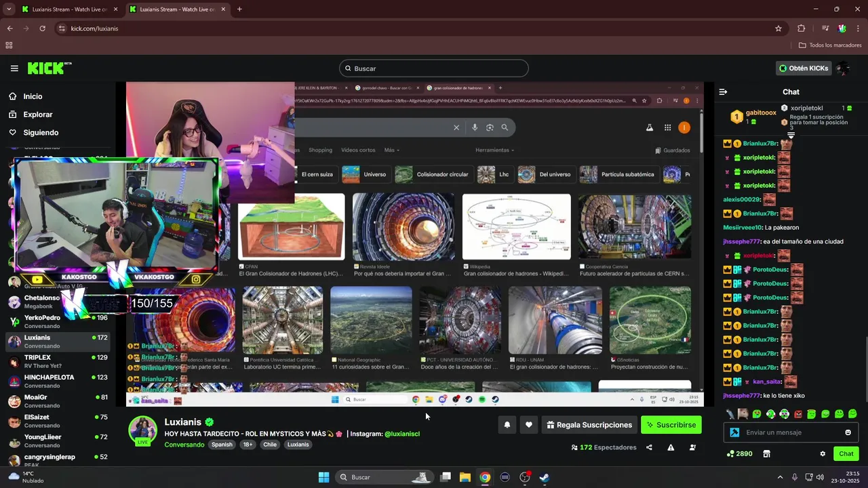The image size is (868, 488).
Task: Click the Windows taskbar Buscar search box
Action: (x=384, y=477)
